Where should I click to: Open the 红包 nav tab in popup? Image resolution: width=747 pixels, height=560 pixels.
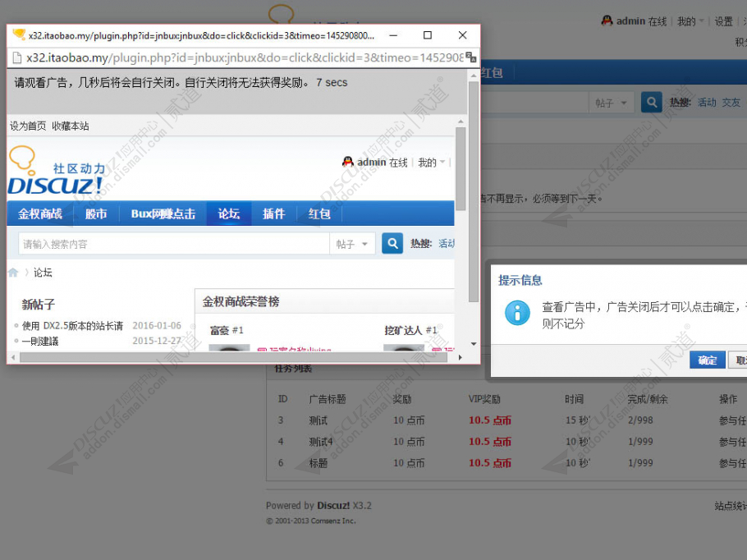point(319,213)
